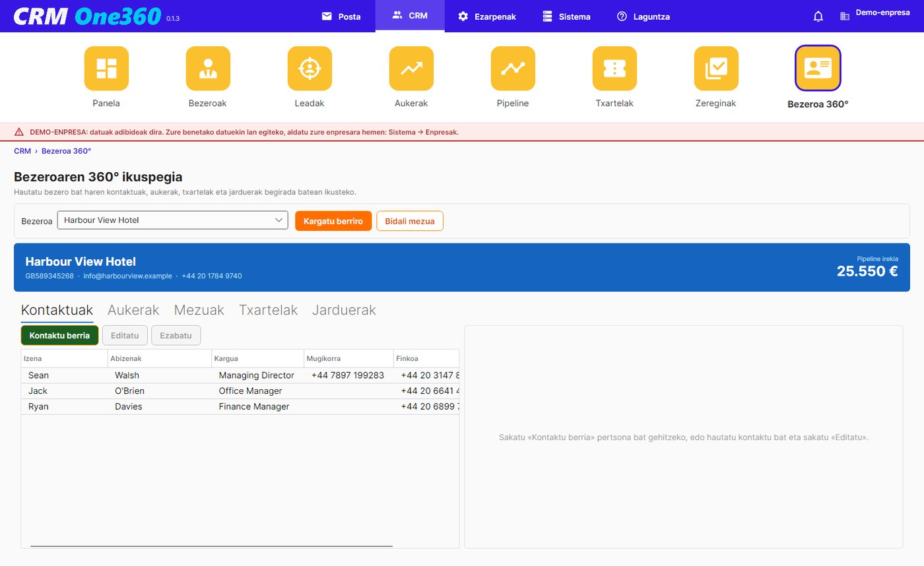Image resolution: width=924 pixels, height=566 pixels.
Task: Open the Zereginak tasks icon
Action: pos(716,69)
